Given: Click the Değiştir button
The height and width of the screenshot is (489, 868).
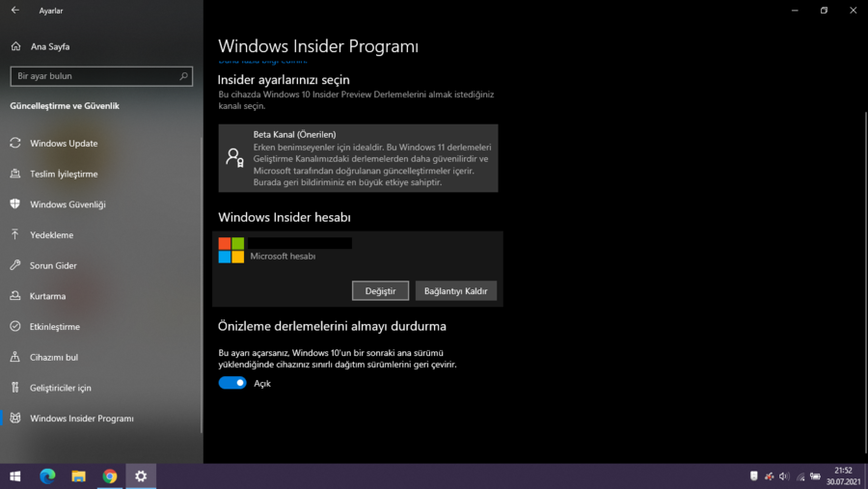Looking at the screenshot, I should [x=380, y=290].
